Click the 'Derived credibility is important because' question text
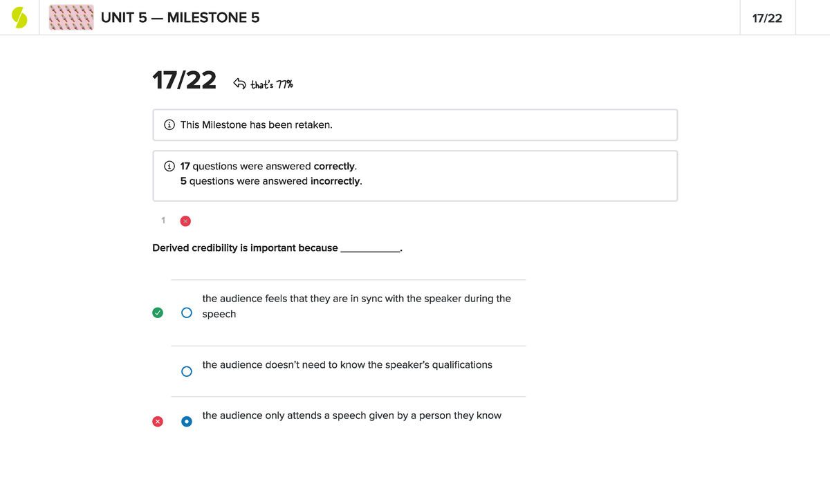The image size is (830, 504). tap(245, 248)
